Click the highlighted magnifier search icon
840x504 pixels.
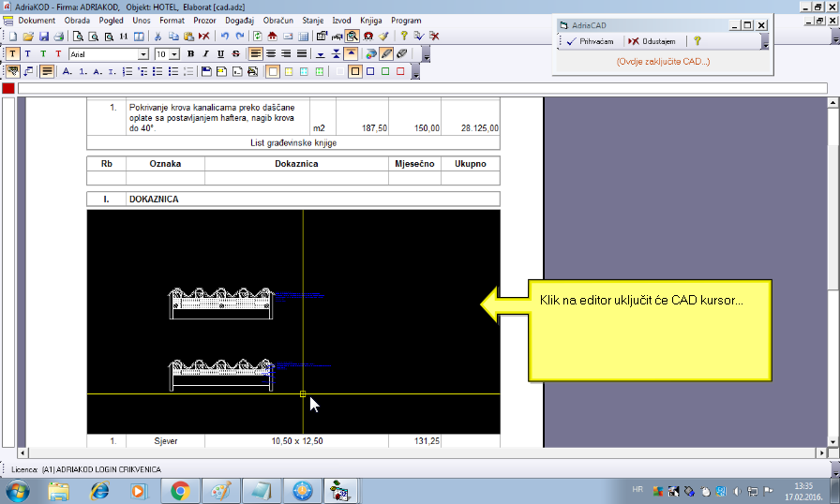[352, 37]
